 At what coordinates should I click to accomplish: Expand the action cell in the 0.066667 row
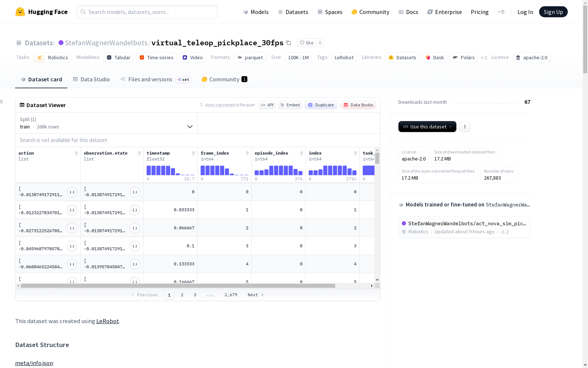tap(72, 228)
